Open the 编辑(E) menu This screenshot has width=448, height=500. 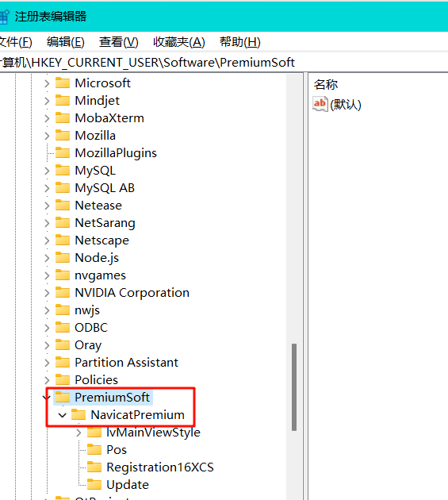coord(65,42)
